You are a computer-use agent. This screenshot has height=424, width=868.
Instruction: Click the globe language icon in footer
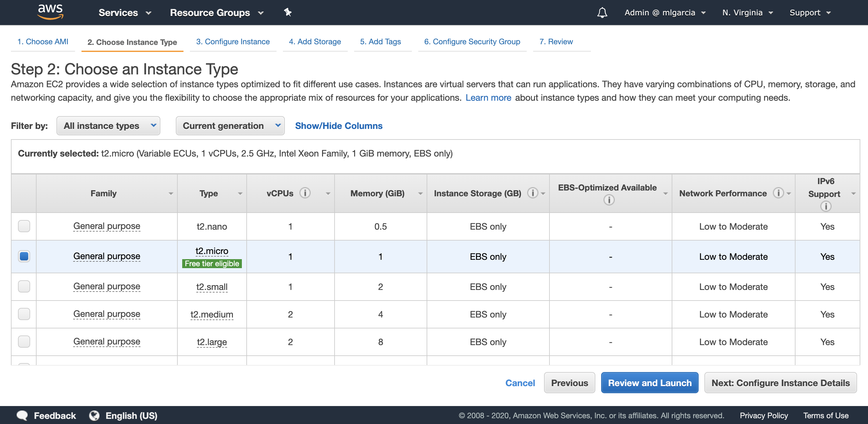pos(94,416)
